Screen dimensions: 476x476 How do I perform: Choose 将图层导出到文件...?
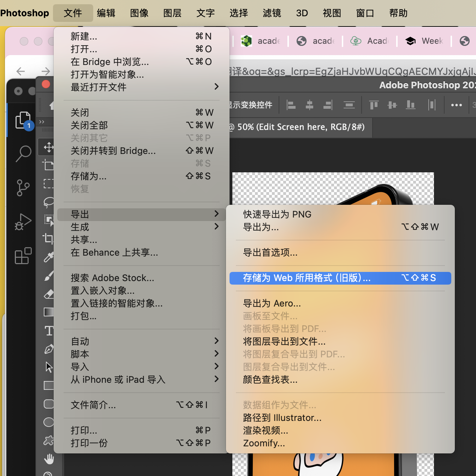[x=340, y=341]
